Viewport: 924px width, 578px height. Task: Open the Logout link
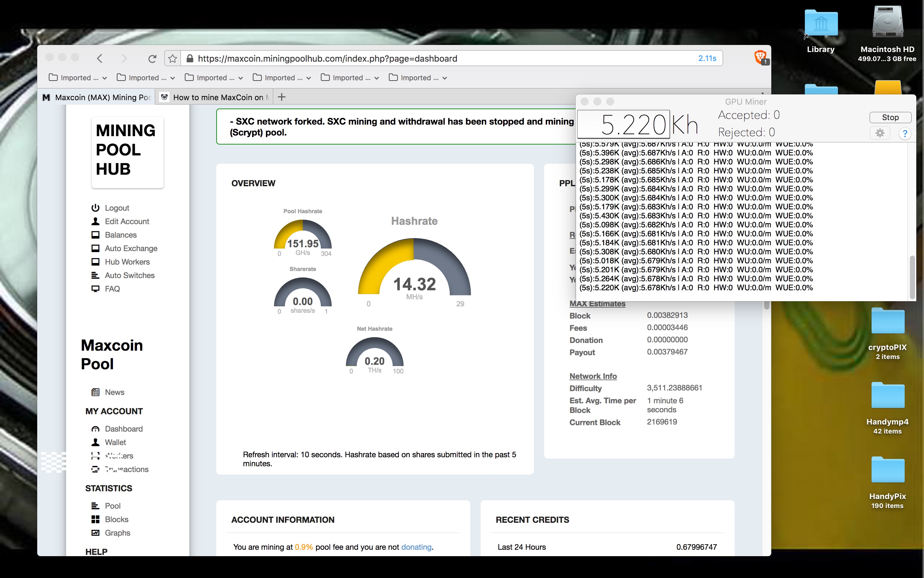[117, 208]
